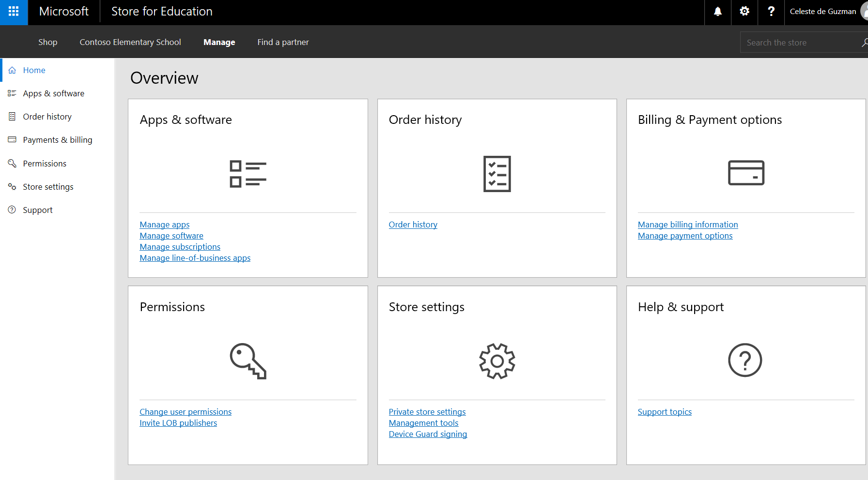This screenshot has width=868, height=480.
Task: Click Manage payment options link
Action: pos(685,236)
